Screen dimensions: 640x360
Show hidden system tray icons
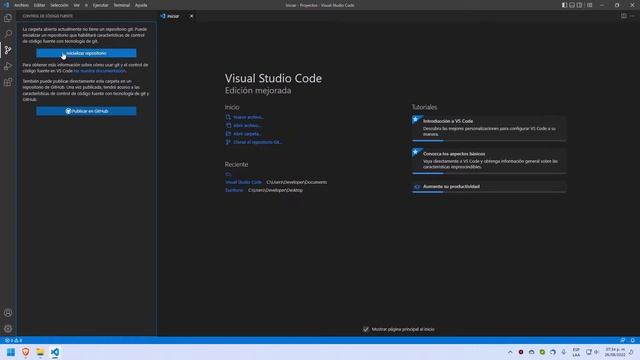point(510,352)
